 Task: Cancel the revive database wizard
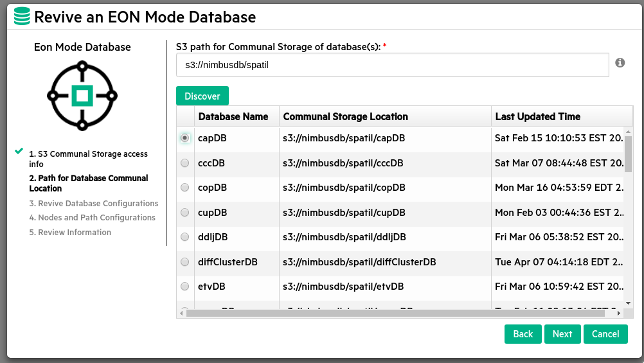[x=605, y=334]
